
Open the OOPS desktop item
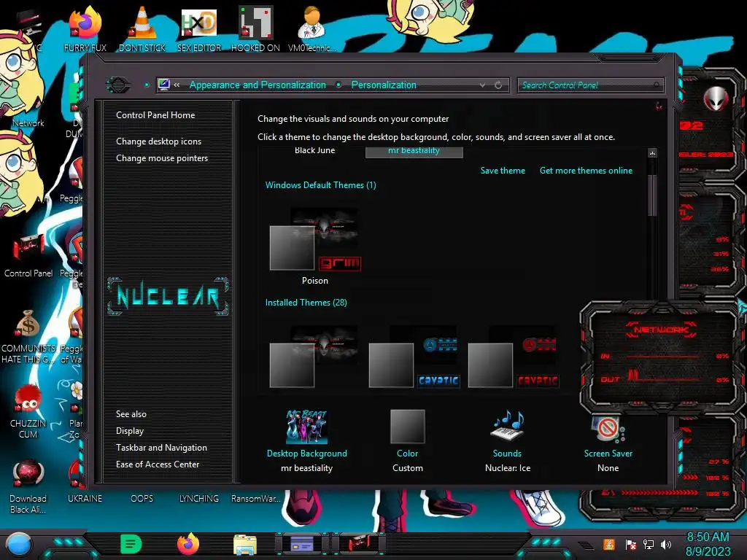point(142,499)
